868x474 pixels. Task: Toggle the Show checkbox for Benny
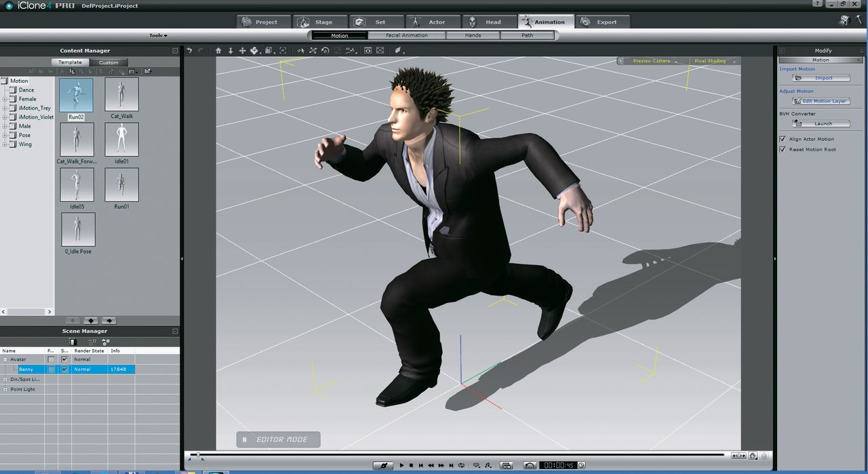click(64, 369)
